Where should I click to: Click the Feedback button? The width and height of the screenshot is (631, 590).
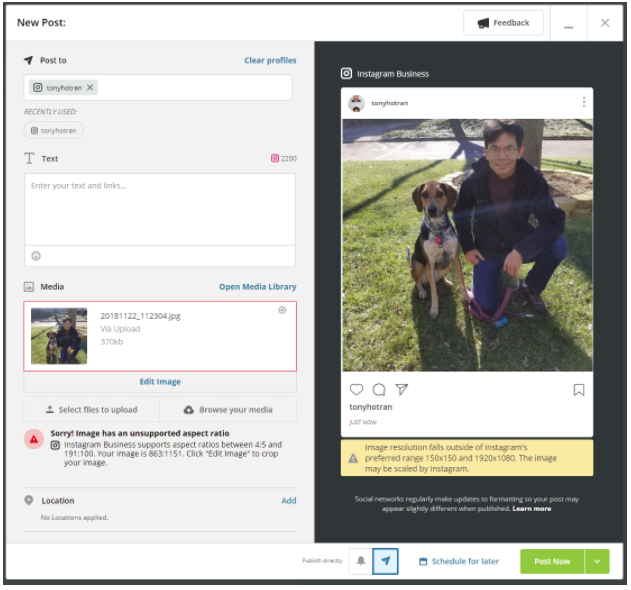coord(503,23)
